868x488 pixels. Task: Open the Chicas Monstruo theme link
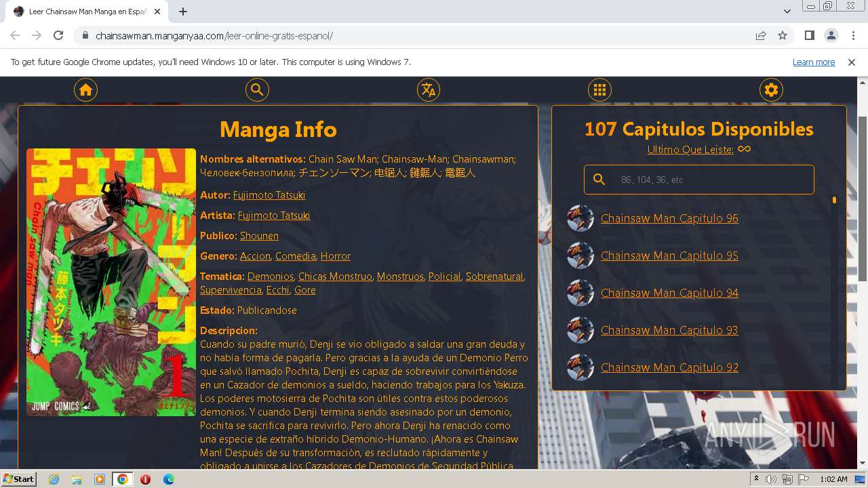(335, 276)
